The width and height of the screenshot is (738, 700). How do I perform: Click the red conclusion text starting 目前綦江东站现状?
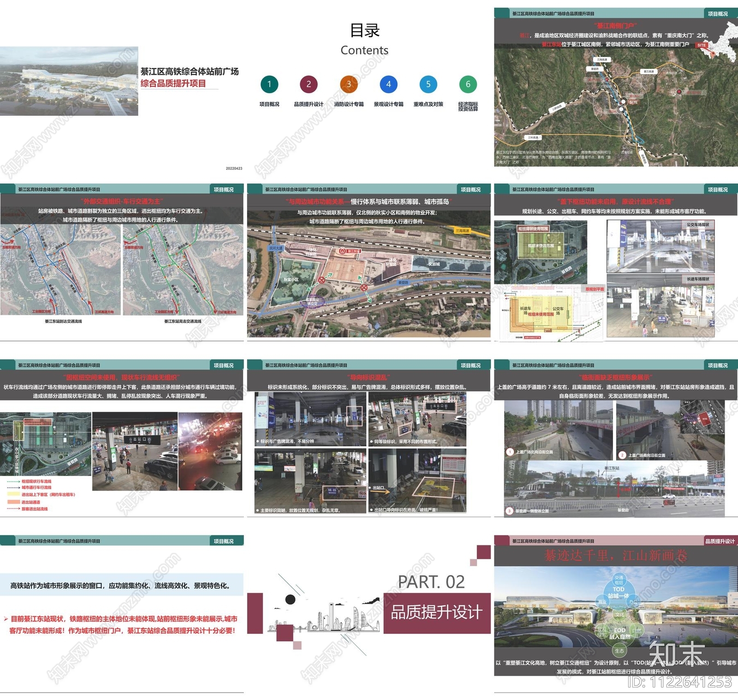(x=123, y=624)
